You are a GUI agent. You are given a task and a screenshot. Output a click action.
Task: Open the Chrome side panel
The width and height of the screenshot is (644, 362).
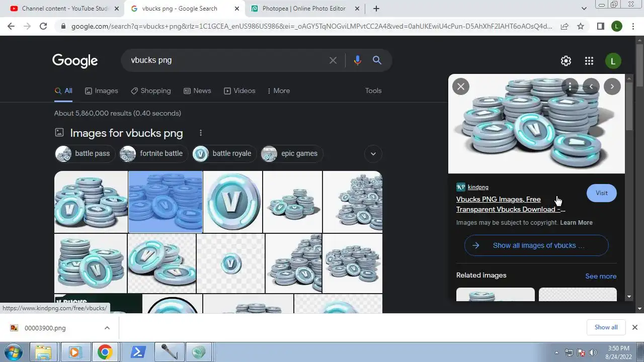pos(600,26)
